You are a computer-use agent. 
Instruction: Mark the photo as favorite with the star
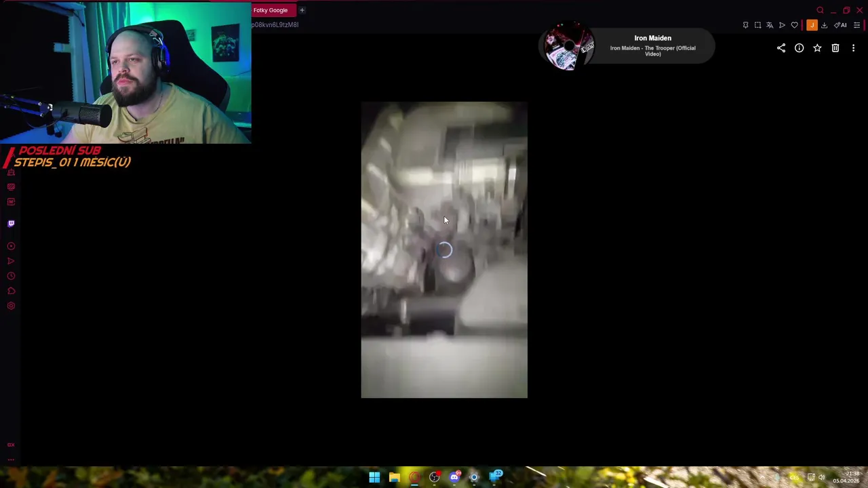817,48
